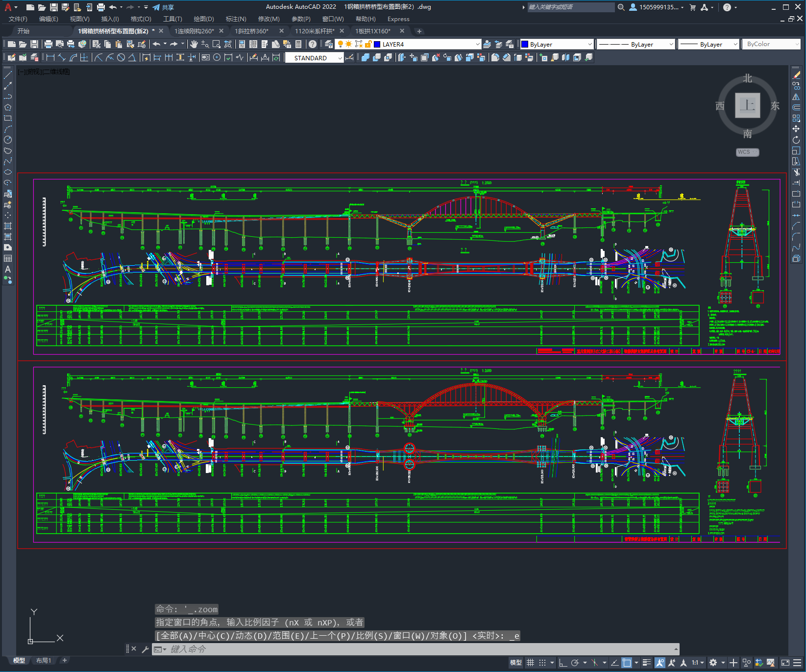Switch to the 1斜拉桥360 drawing tab
This screenshot has width=806, height=672.
(x=252, y=31)
